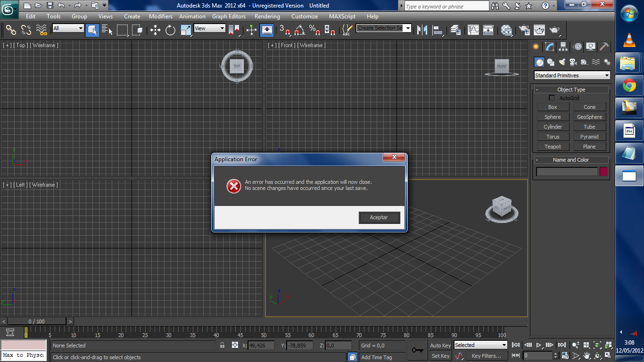Toggle the Selection Lock padlock
This screenshot has width=644, height=362.
[222, 346]
